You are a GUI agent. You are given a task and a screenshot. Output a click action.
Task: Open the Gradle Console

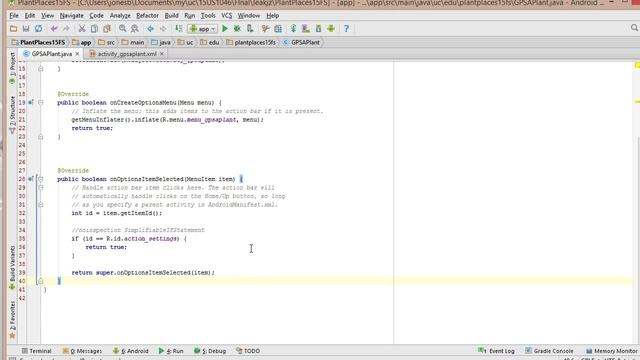pos(549,351)
